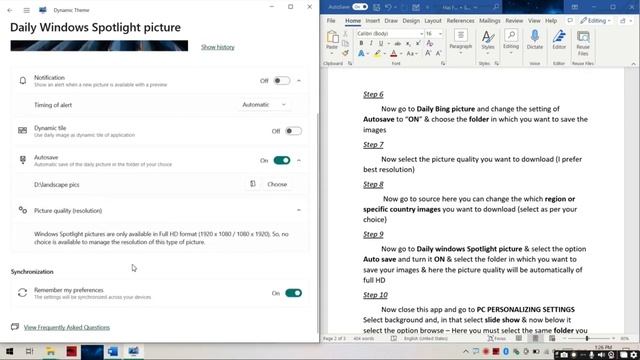This screenshot has width=640, height=360.
Task: Click the Spotlight picture preview thumbnail
Action: tap(99, 45)
